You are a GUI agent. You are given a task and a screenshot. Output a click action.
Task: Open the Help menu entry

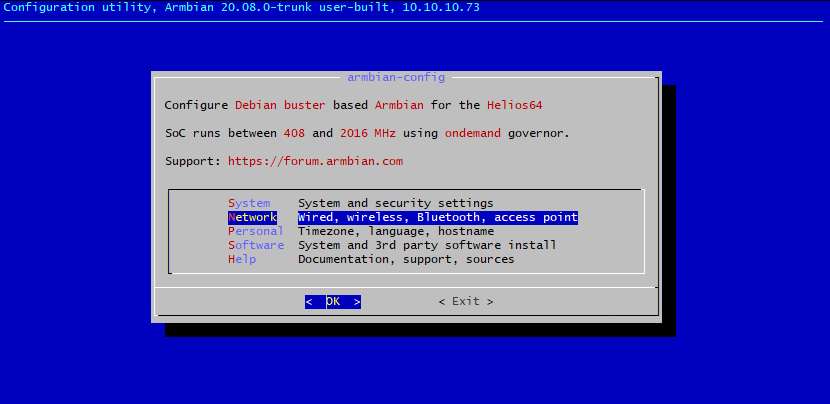click(x=242, y=259)
